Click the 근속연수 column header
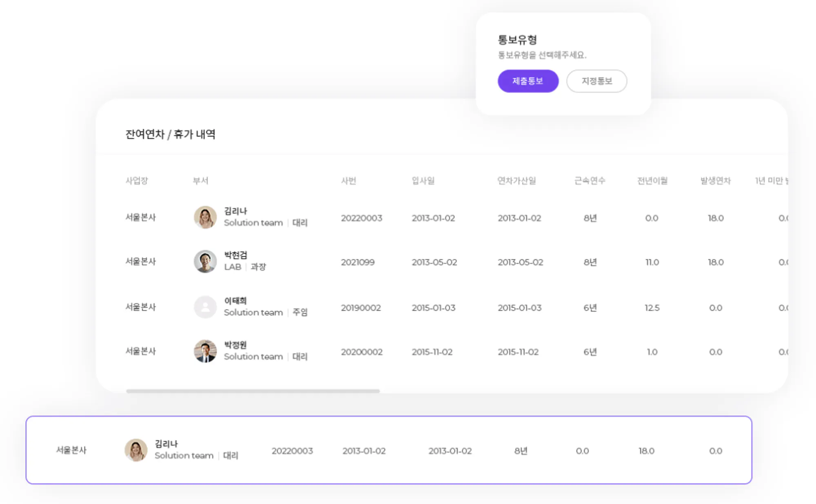Screen dimensions: 816x504 click(590, 181)
